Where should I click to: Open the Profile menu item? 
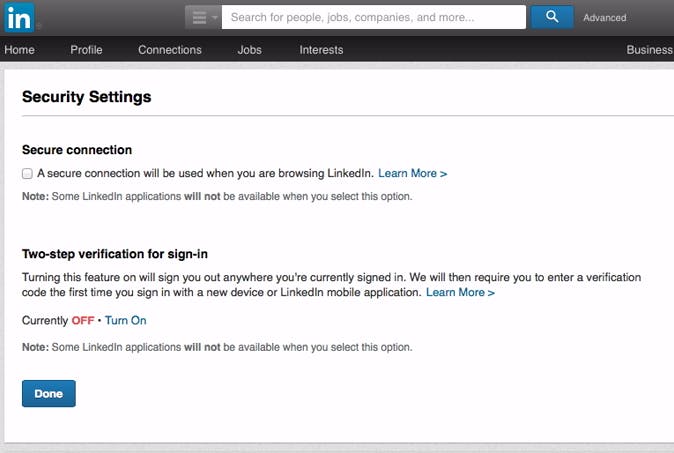click(x=86, y=50)
